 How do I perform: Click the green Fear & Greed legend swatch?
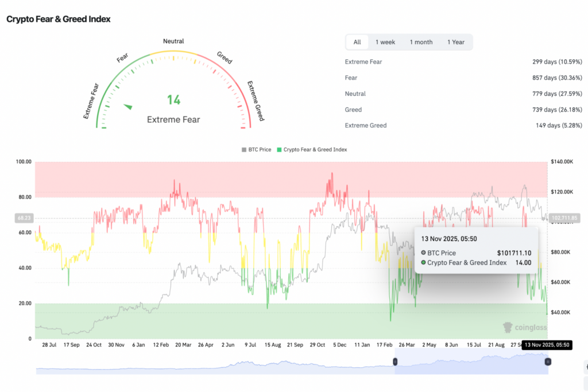(x=280, y=149)
